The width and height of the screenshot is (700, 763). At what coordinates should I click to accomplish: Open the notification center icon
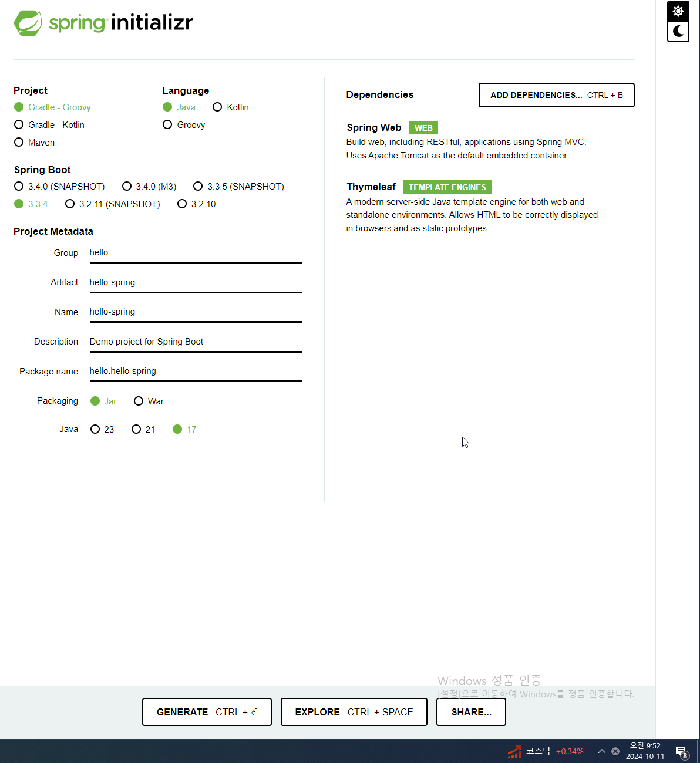pos(682,751)
